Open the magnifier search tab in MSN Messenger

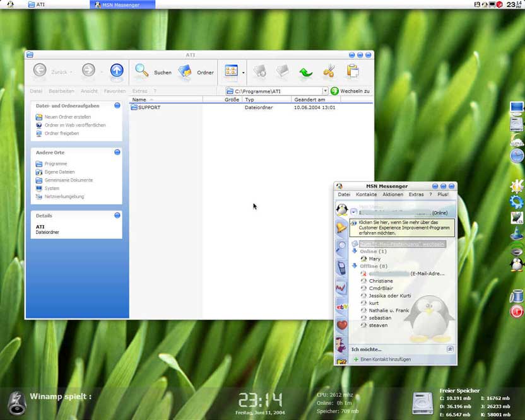(341, 247)
